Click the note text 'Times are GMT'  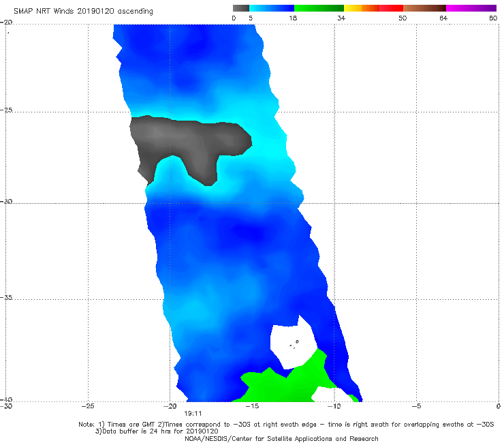(x=131, y=425)
